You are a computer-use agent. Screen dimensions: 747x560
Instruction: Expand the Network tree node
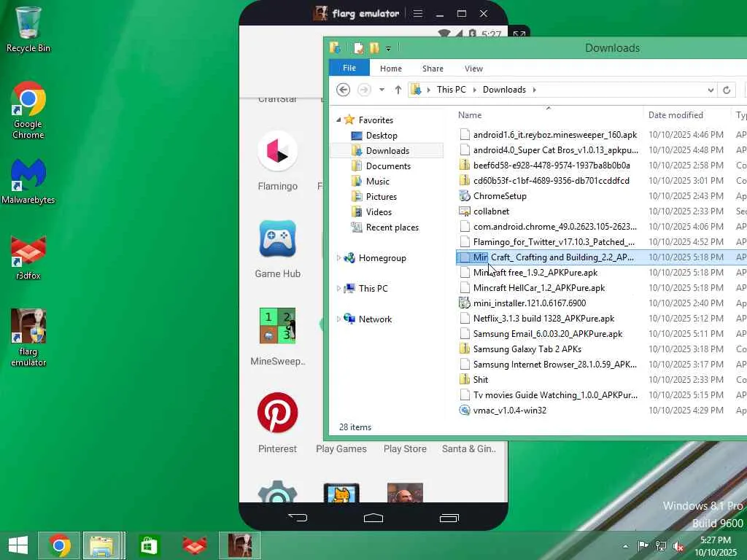click(x=338, y=319)
